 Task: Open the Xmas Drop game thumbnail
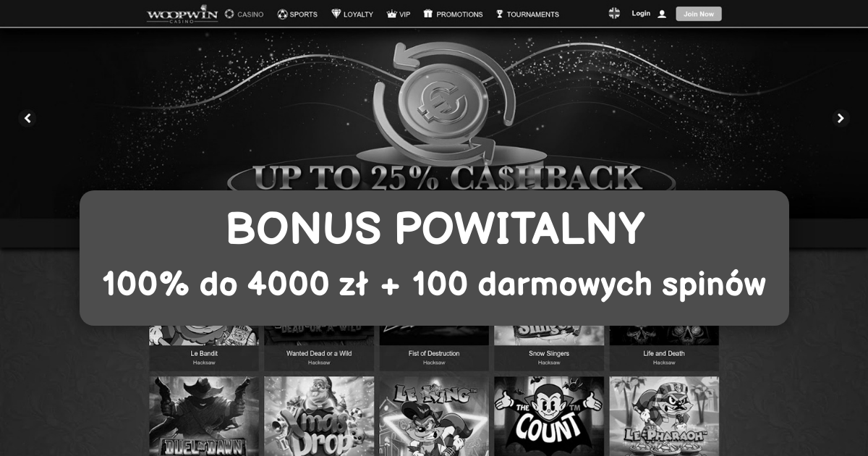(319, 416)
